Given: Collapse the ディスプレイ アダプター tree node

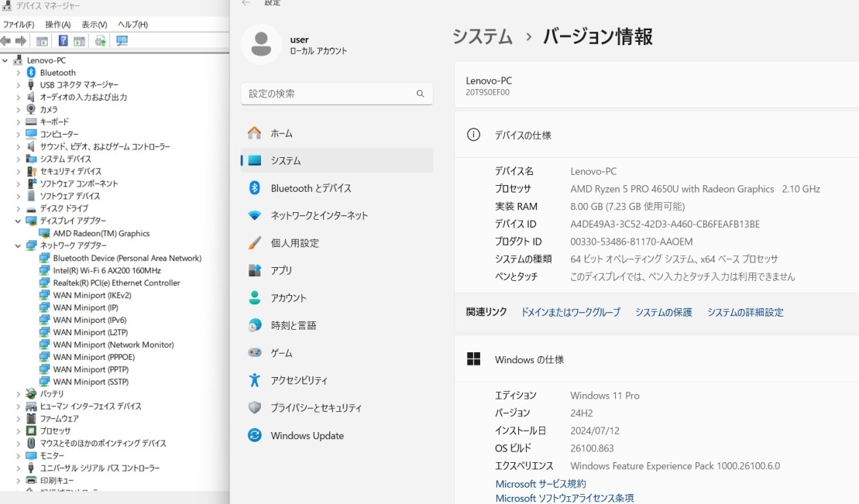Looking at the screenshot, I should click(19, 221).
